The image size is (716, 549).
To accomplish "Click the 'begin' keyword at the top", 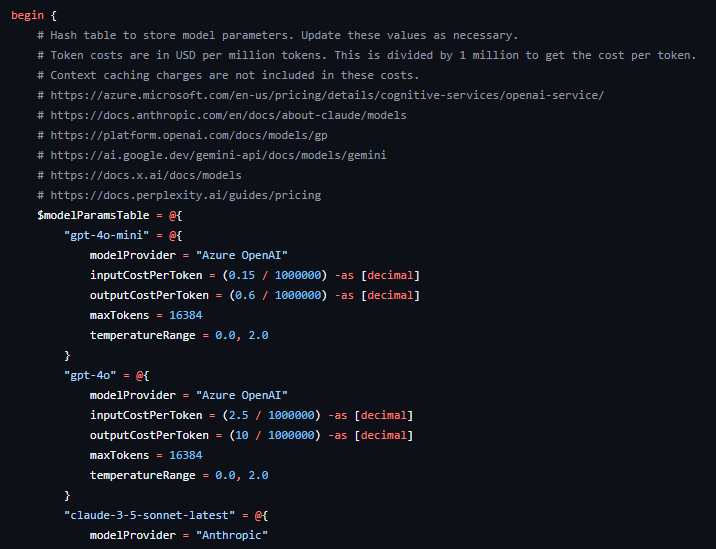I will 28,15.
